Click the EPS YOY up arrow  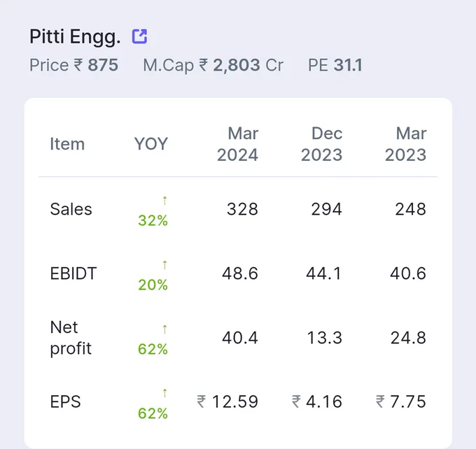tap(164, 393)
